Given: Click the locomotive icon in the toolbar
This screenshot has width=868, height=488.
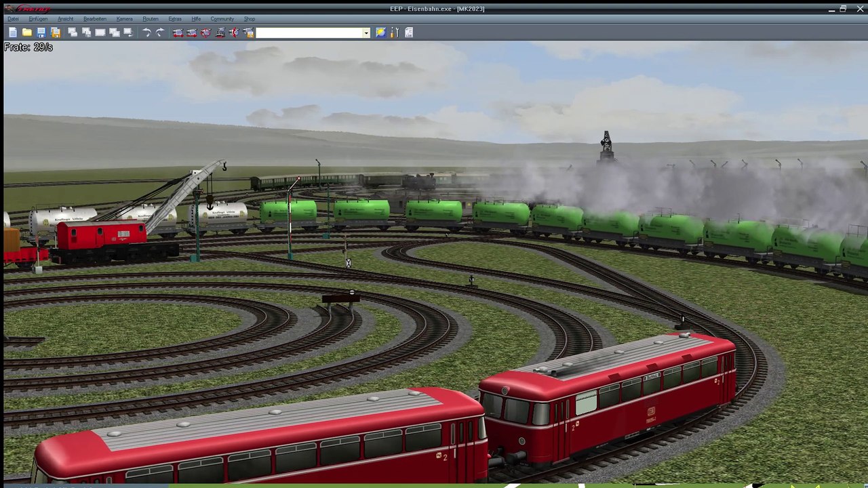Looking at the screenshot, I should click(x=220, y=33).
